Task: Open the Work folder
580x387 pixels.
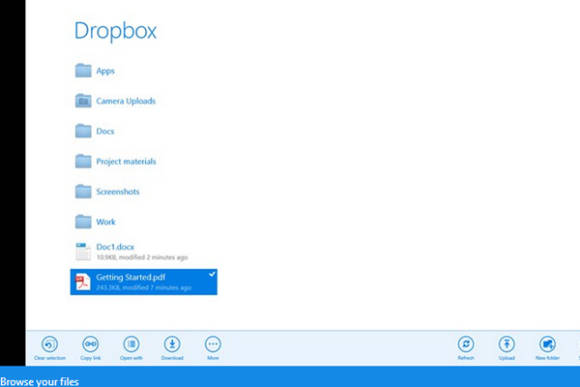Action: point(95,222)
